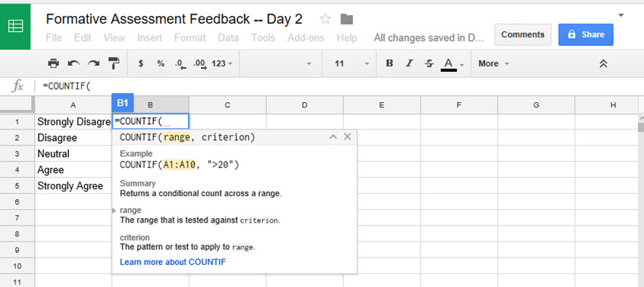Viewport: 644px width, 287px height.
Task: Select row 6 header
Action: (17, 201)
